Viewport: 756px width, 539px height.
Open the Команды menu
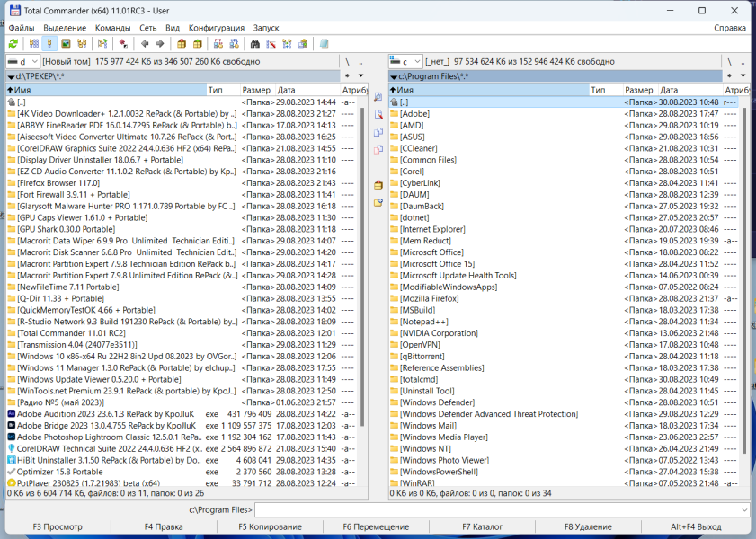113,28
